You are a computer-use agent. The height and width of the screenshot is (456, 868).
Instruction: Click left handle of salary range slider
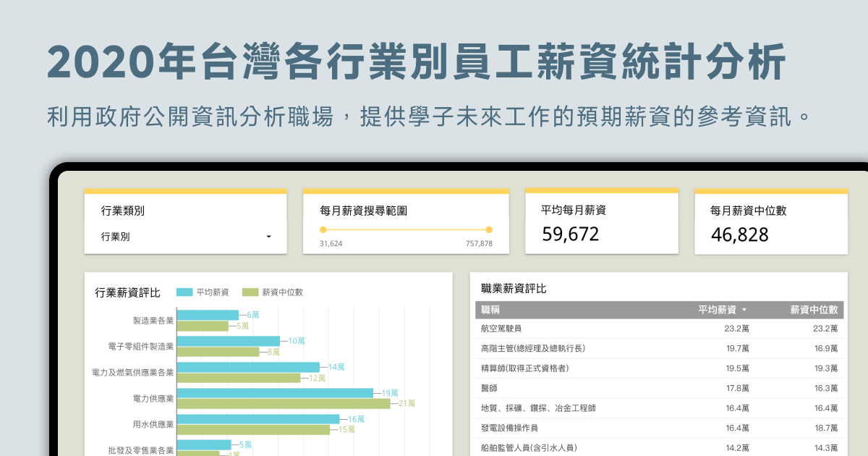click(323, 229)
